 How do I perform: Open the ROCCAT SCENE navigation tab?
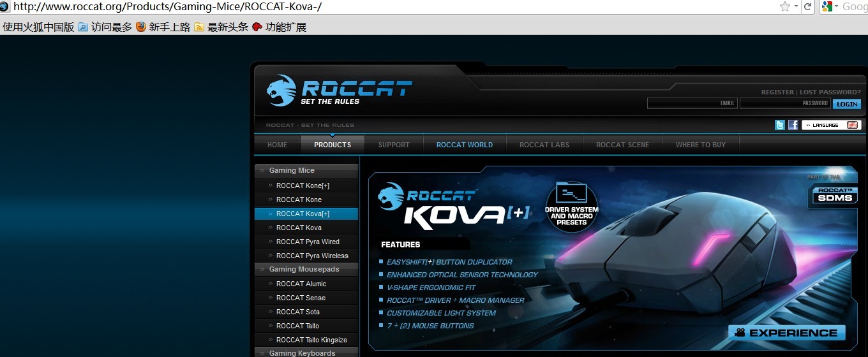pyautogui.click(x=622, y=145)
